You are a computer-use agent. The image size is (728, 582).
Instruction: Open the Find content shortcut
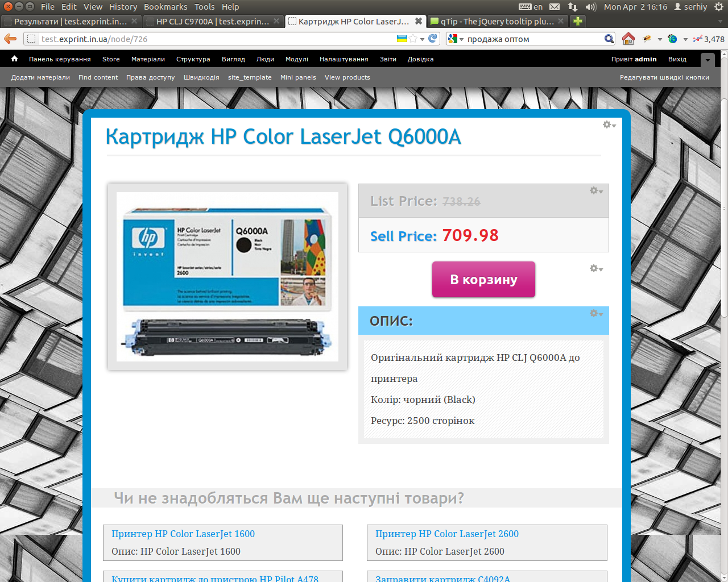tap(98, 77)
